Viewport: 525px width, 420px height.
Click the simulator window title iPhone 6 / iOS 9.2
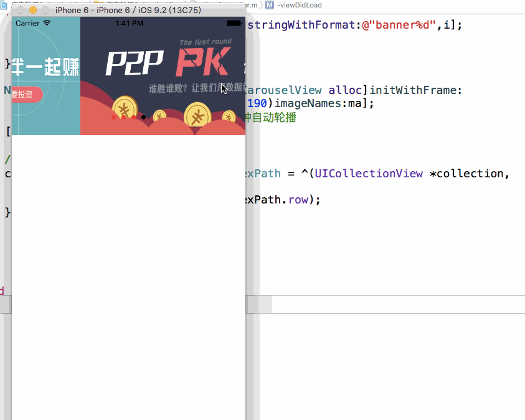(128, 10)
